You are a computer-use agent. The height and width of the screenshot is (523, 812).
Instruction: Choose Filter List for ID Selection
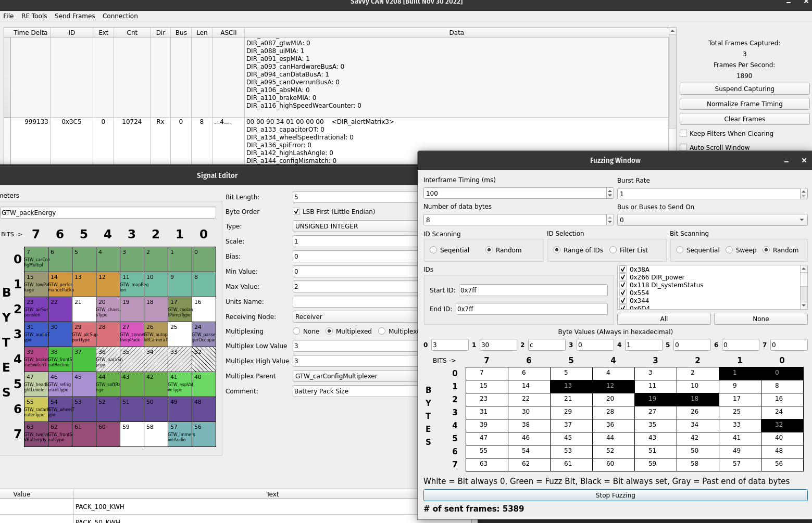point(613,250)
